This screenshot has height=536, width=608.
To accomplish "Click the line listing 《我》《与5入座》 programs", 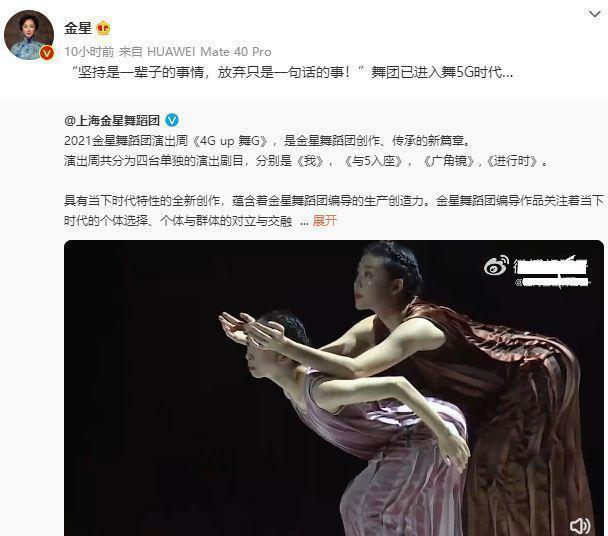I will click(306, 161).
